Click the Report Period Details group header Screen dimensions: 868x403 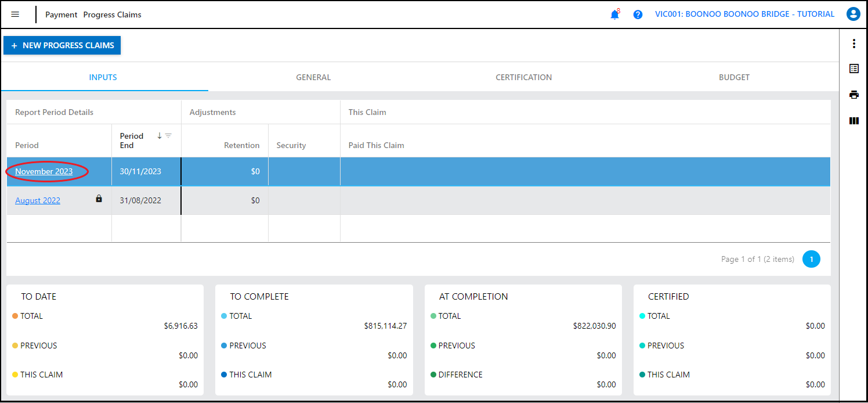94,112
